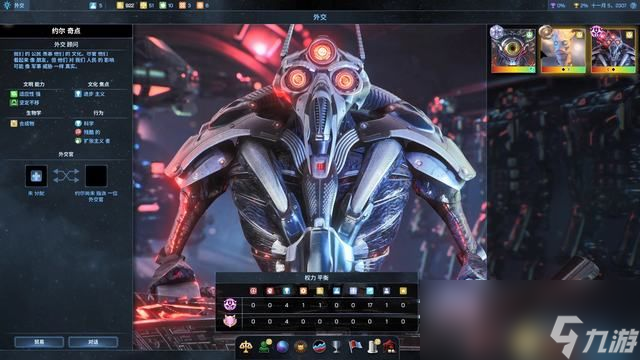Click the golden balance scales icon

pyautogui.click(x=246, y=347)
